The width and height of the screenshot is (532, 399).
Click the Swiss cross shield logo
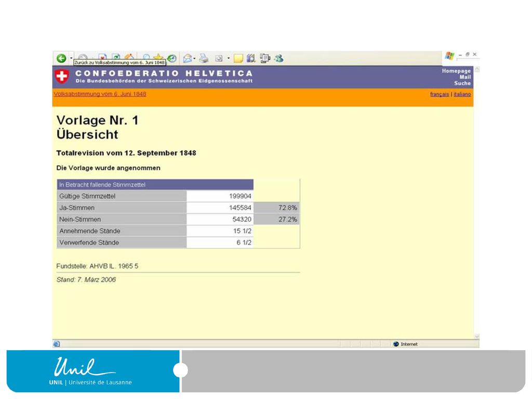[x=62, y=76]
